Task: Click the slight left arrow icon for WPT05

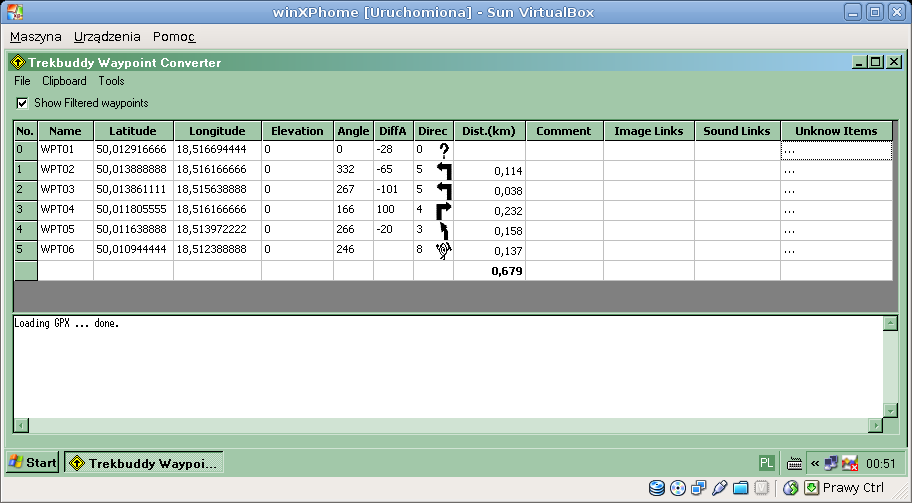Action: [x=444, y=231]
